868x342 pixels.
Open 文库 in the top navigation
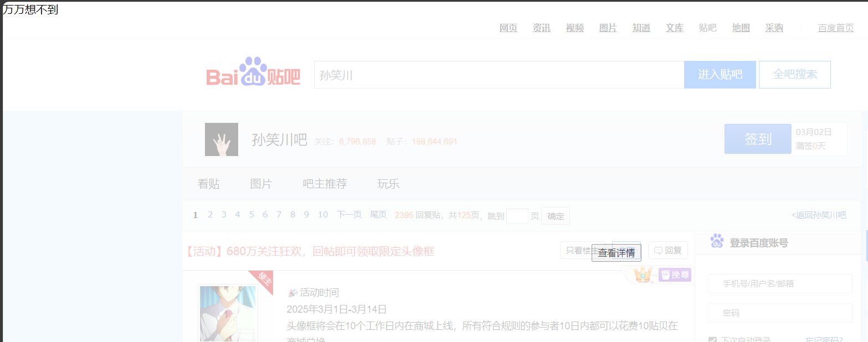point(675,28)
